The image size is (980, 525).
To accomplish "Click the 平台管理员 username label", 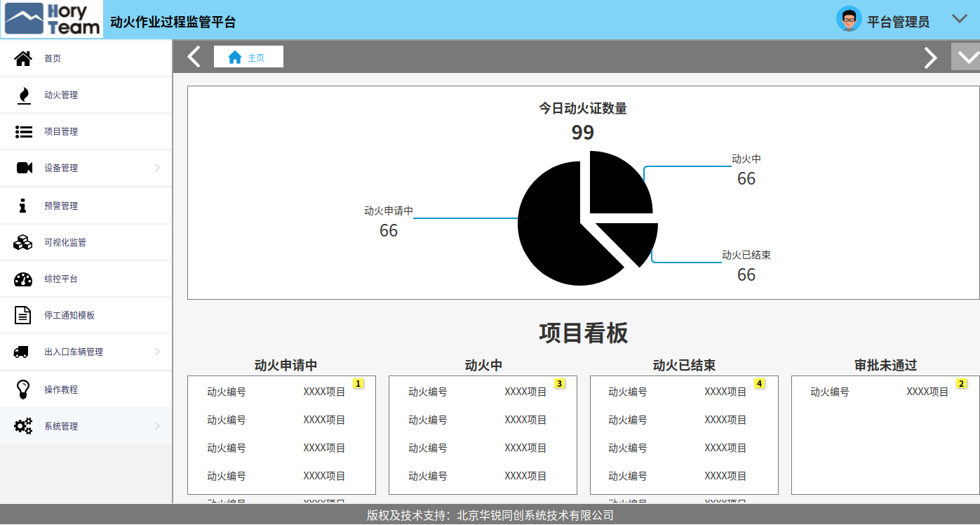I will (899, 22).
